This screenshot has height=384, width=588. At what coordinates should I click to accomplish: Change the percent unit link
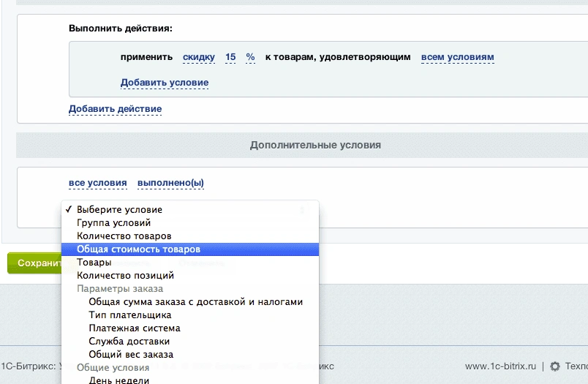tap(251, 57)
